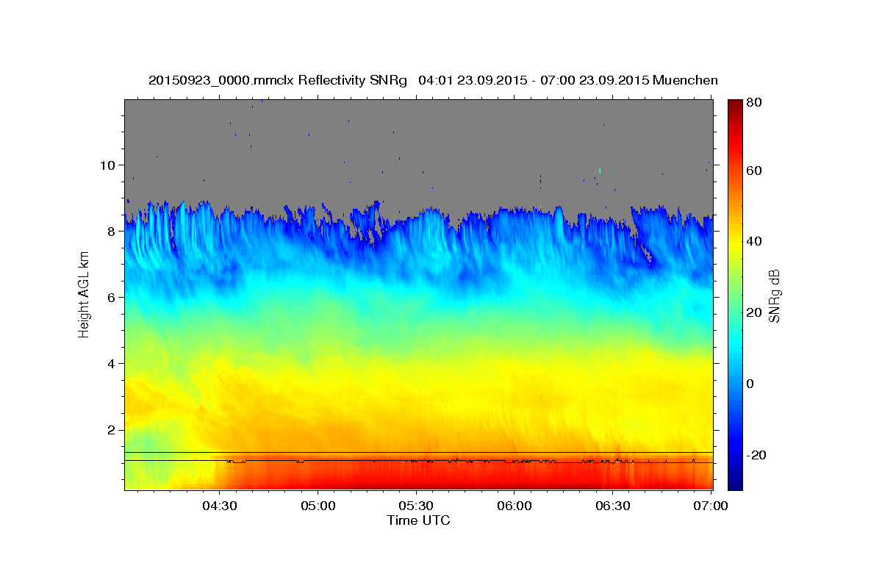This screenshot has width=882, height=588.
Task: Click the 06:00 time tick label
Action: tap(514, 506)
